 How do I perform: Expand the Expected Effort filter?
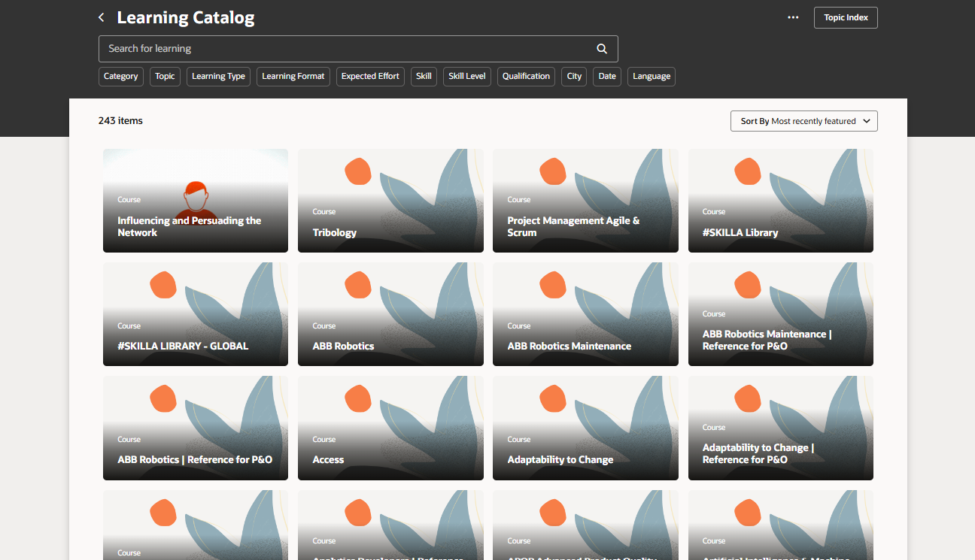pyautogui.click(x=370, y=76)
